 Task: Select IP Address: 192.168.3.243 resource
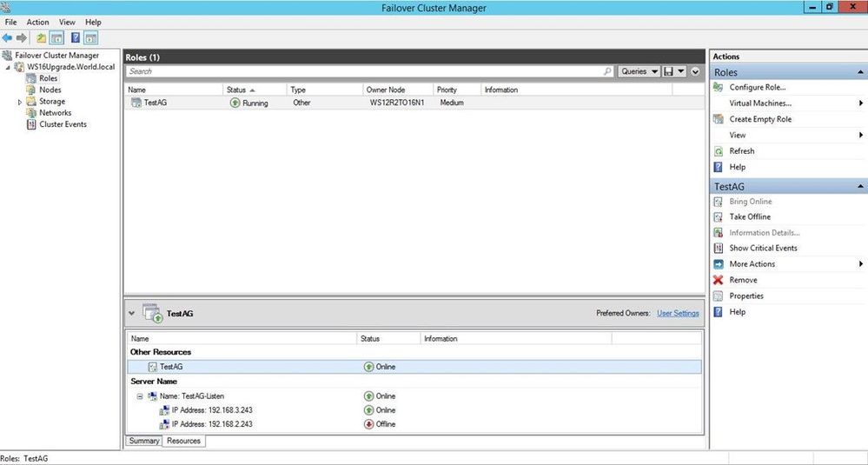point(212,410)
